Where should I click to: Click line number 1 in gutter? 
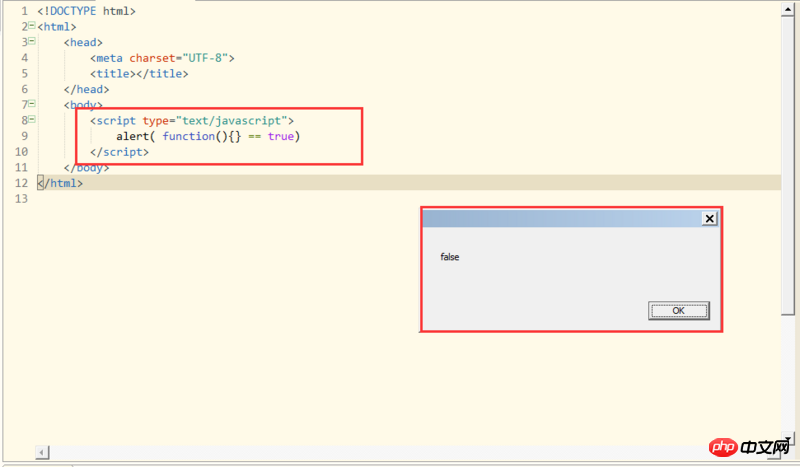24,11
